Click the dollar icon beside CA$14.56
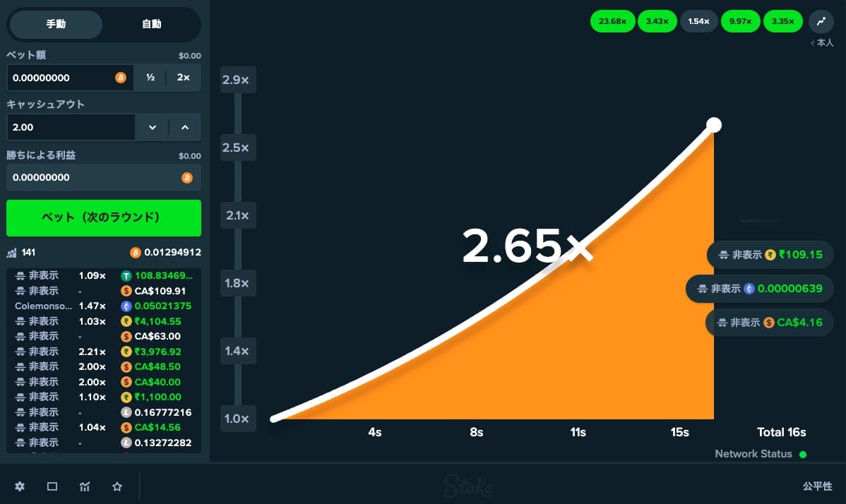The height and width of the screenshot is (504, 846). [126, 428]
